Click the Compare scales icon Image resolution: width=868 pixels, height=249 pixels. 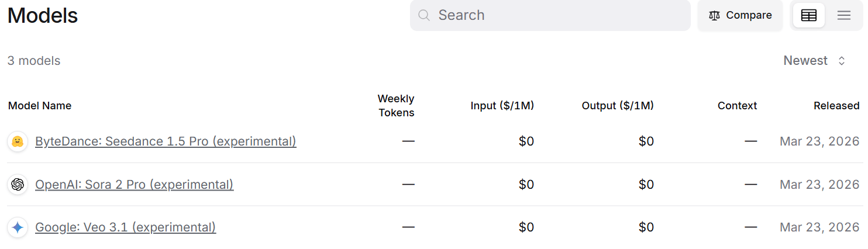click(714, 16)
